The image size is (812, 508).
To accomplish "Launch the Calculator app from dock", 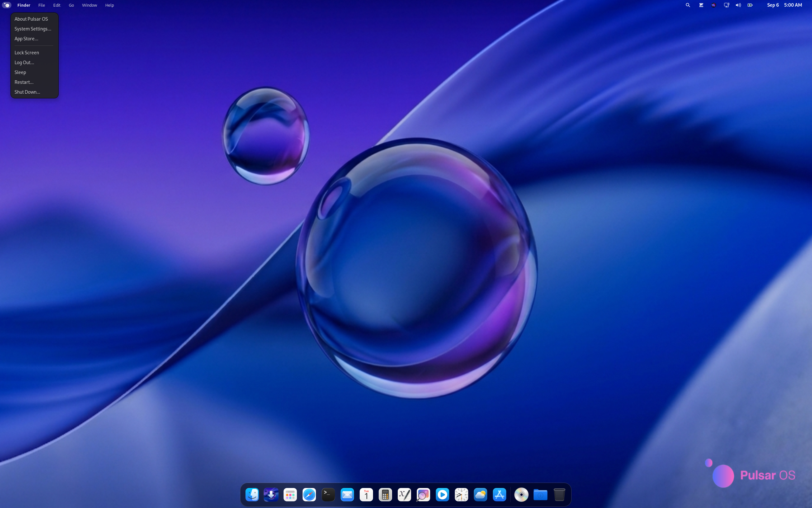I will [385, 495].
